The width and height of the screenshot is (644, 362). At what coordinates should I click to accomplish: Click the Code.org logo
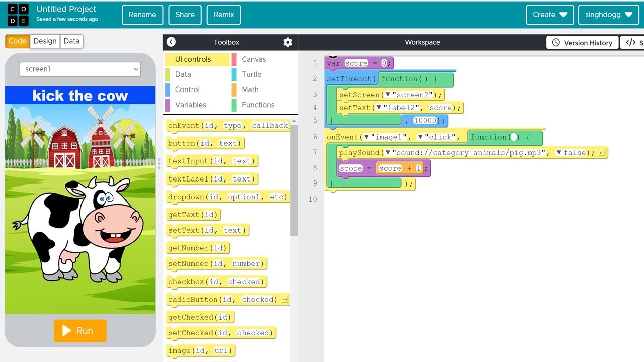coord(18,15)
